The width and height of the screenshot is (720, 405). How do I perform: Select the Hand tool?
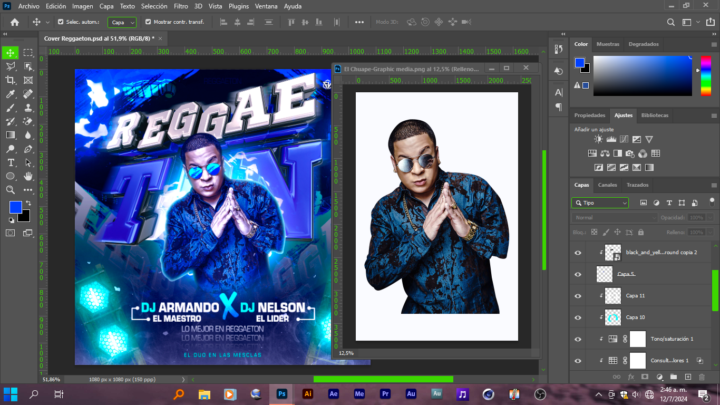pyautogui.click(x=28, y=176)
